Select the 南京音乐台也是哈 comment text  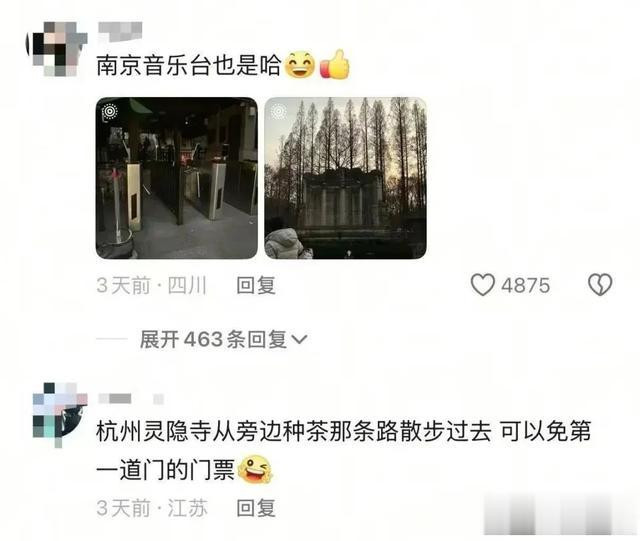[x=189, y=65]
